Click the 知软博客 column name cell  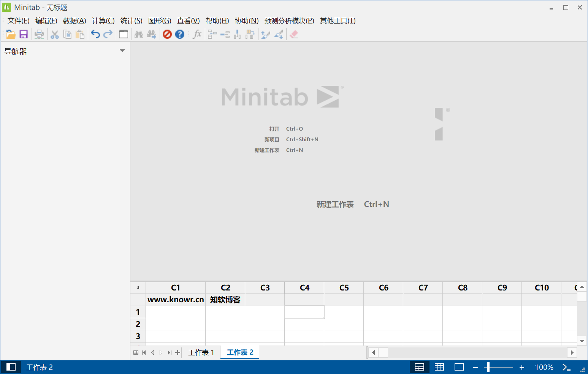pos(225,300)
